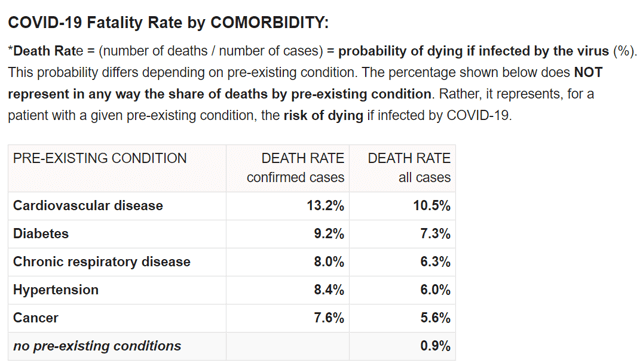Click the 7.6% Cancer confirmed rate
This screenshot has height=363, width=640.
(x=329, y=318)
